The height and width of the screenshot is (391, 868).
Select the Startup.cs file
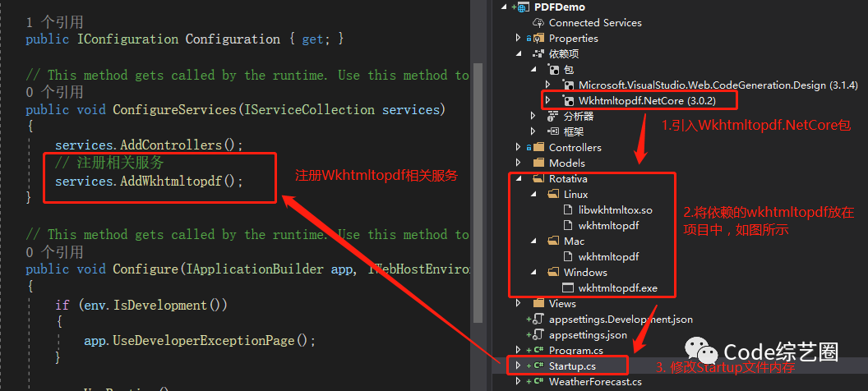coord(572,366)
